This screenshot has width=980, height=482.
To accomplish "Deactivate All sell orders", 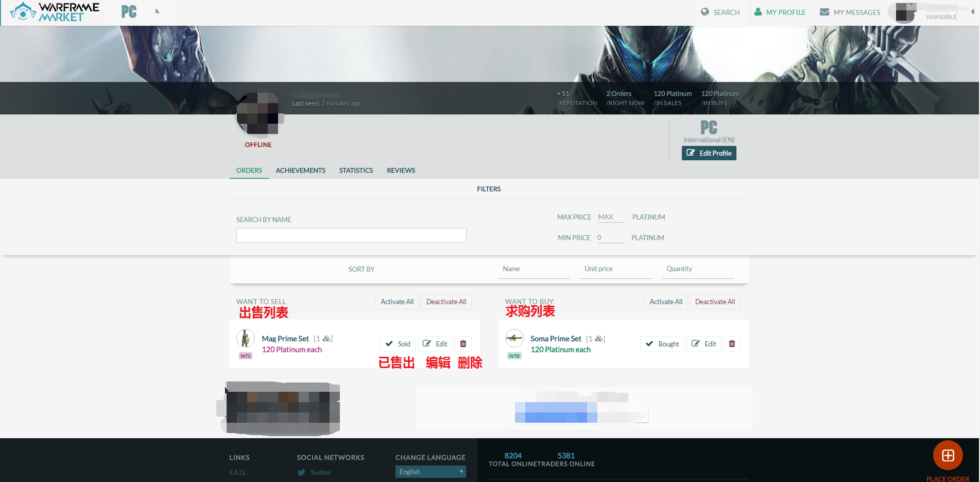I will tap(446, 302).
